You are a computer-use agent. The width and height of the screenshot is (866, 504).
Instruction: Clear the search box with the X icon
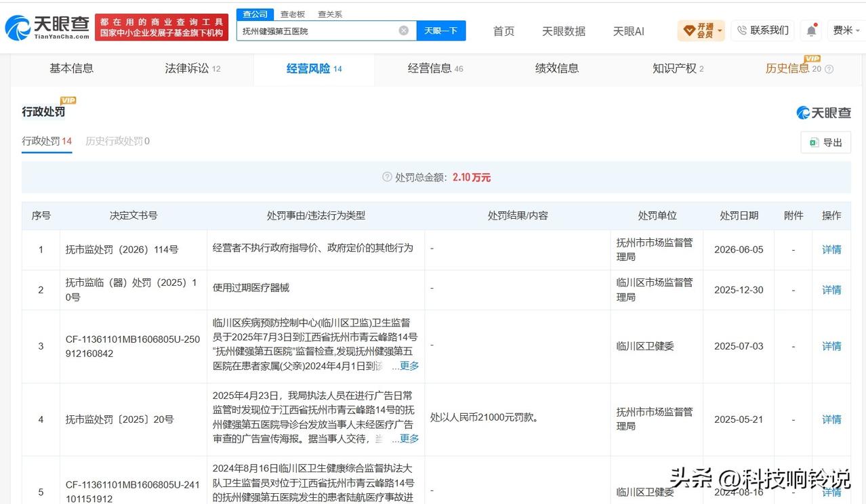403,30
